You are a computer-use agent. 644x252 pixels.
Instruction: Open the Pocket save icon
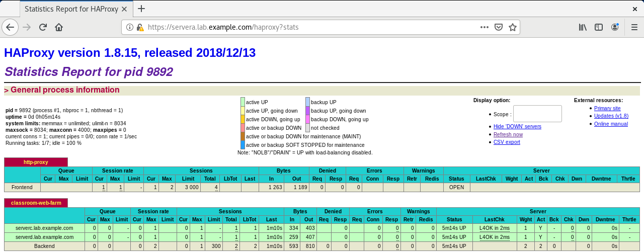point(498,27)
